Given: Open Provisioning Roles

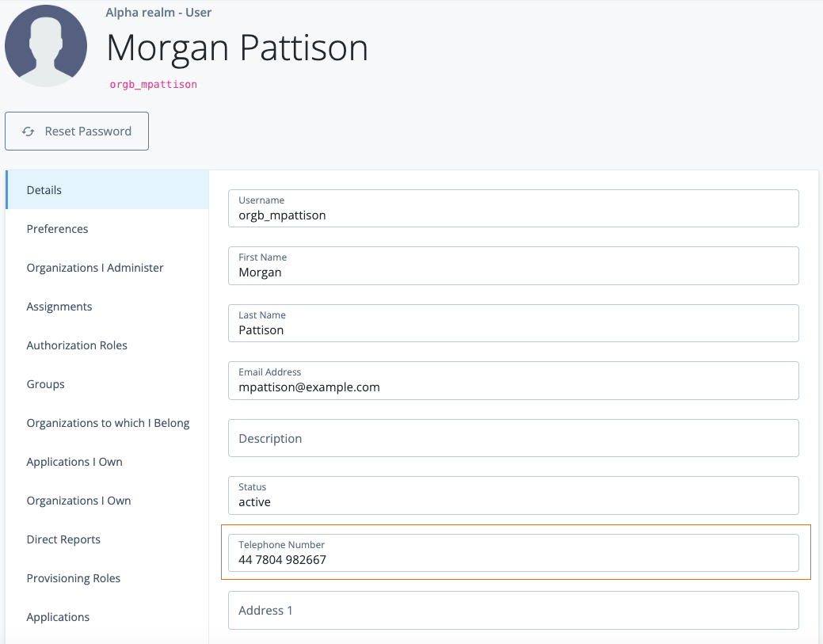Looking at the screenshot, I should coord(73,578).
